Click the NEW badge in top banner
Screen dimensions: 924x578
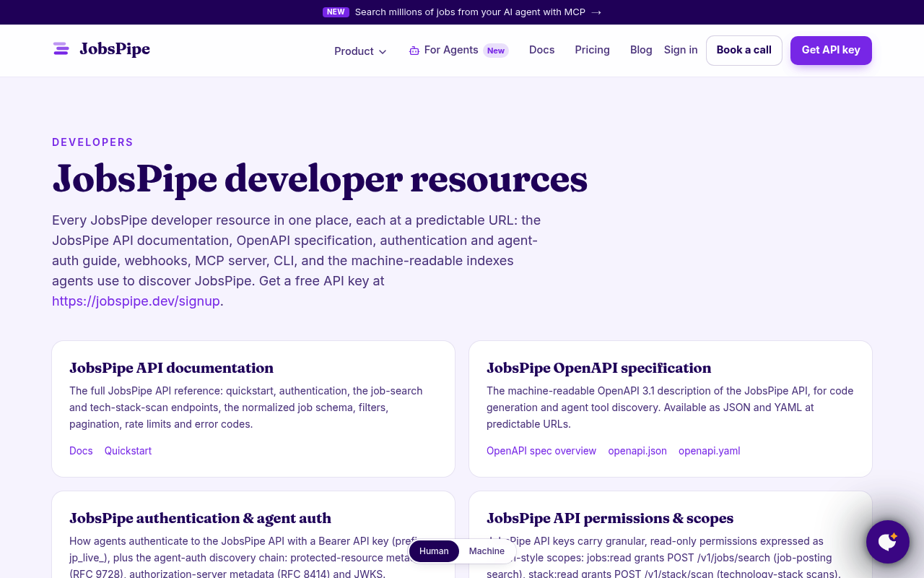[336, 12]
